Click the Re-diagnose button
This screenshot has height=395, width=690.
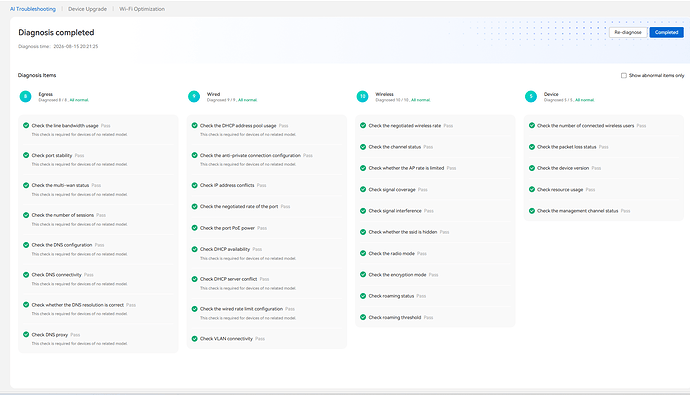tap(628, 32)
